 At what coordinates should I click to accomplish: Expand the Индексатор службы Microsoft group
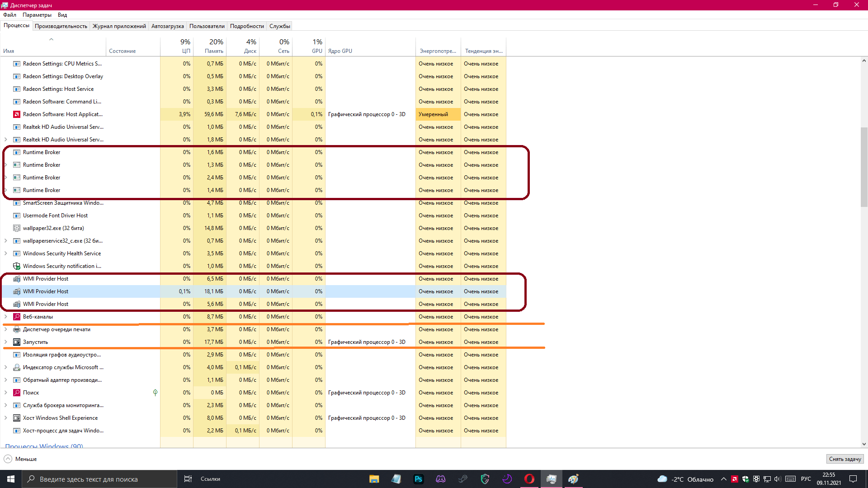5,367
